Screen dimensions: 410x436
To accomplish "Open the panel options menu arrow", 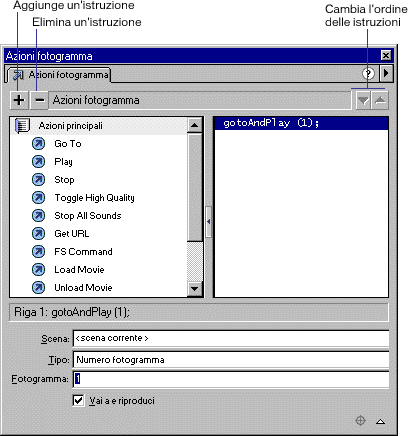I will (x=386, y=73).
